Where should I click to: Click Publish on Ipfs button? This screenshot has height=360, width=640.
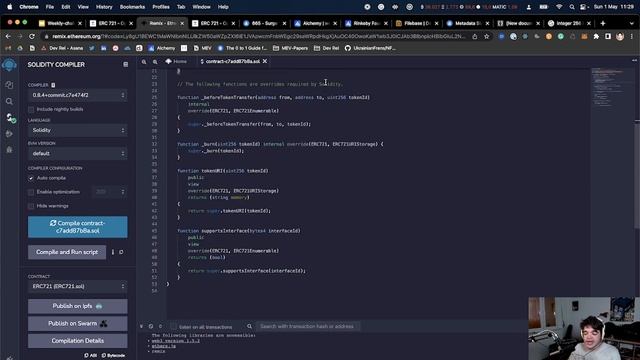click(78, 306)
